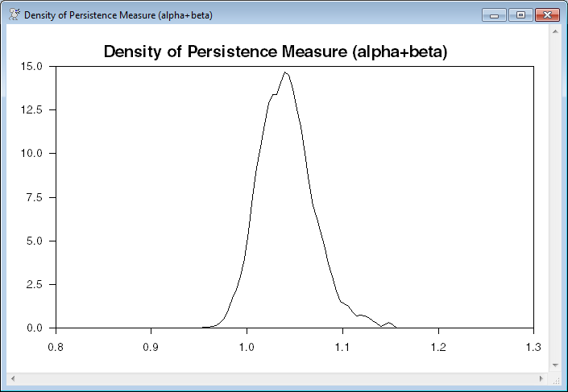Viewport: 568px width, 392px height.
Task: Click the peak of the density curve
Action: (x=284, y=72)
